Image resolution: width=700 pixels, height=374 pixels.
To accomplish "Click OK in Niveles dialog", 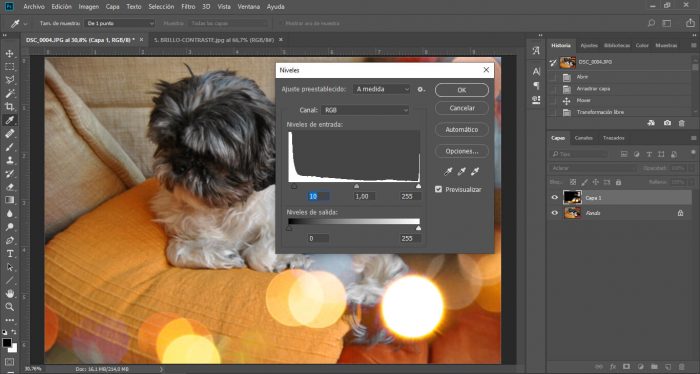I will (x=462, y=90).
